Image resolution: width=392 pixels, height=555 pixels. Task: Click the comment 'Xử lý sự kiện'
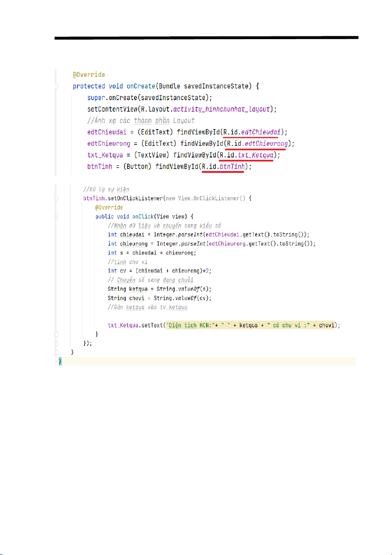pos(106,189)
